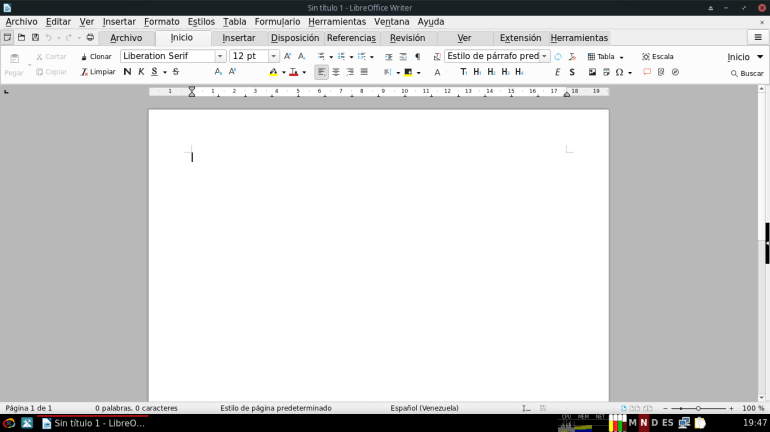Click the Clonar format paintbrush button
The height and width of the screenshot is (432, 770).
(96, 57)
